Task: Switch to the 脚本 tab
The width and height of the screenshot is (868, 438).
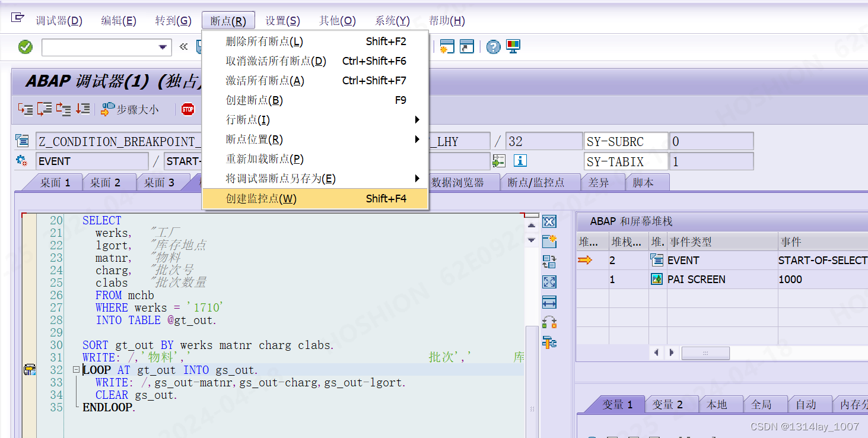Action: 643,183
